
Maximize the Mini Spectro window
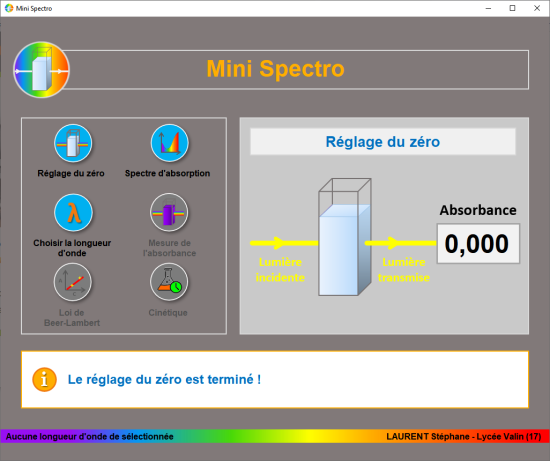click(512, 8)
